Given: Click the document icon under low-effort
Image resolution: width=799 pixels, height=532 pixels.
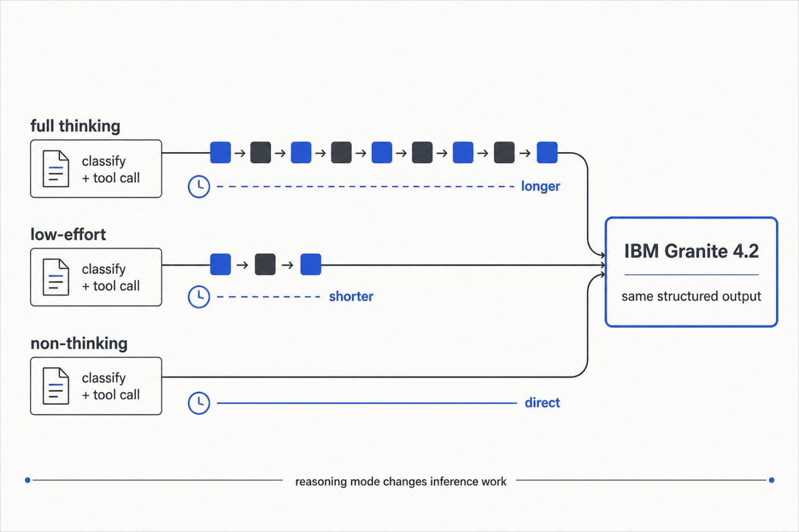Looking at the screenshot, I should pyautogui.click(x=56, y=277).
